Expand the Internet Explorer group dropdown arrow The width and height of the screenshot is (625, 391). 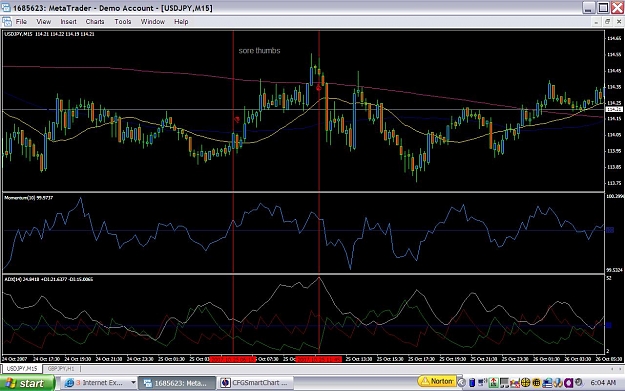pyautogui.click(x=133, y=383)
